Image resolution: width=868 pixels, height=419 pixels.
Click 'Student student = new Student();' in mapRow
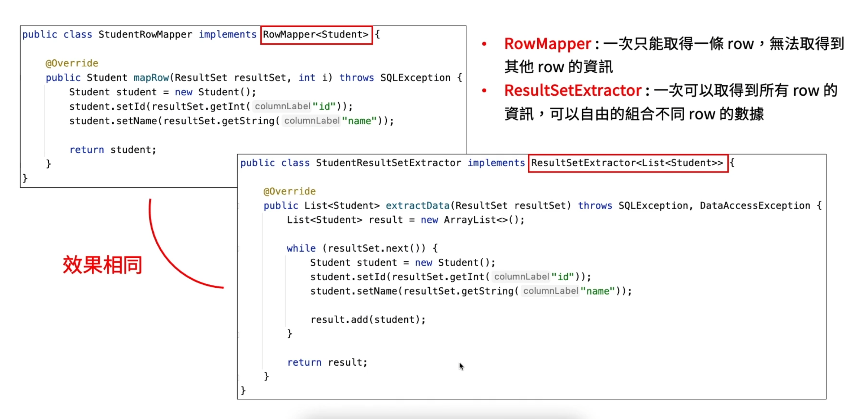click(162, 92)
